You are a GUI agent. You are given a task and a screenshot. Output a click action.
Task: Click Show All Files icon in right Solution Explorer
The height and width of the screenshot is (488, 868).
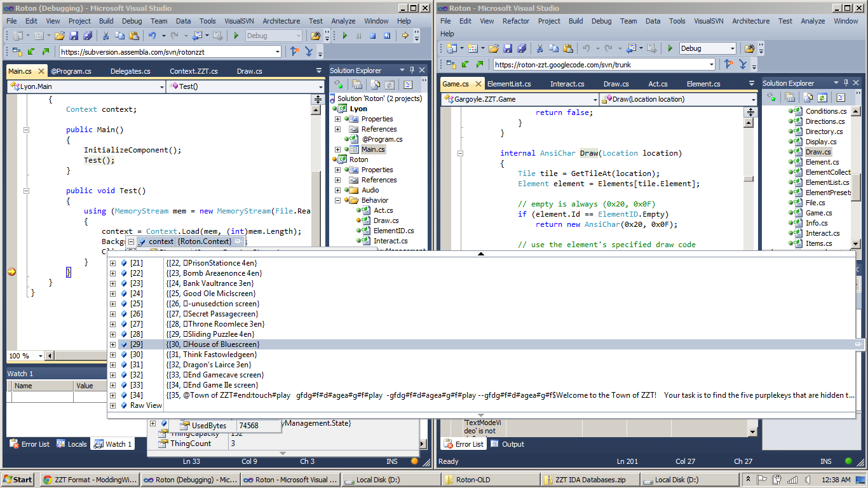pyautogui.click(x=807, y=97)
